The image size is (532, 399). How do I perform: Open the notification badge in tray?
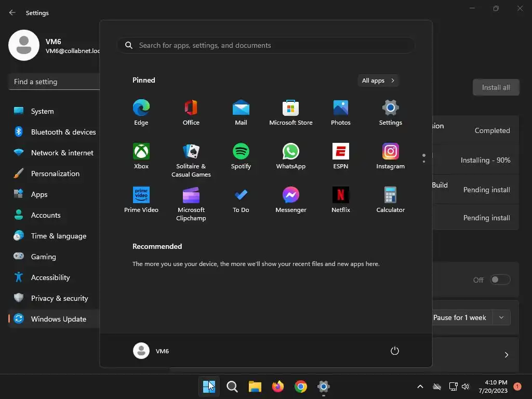click(517, 387)
